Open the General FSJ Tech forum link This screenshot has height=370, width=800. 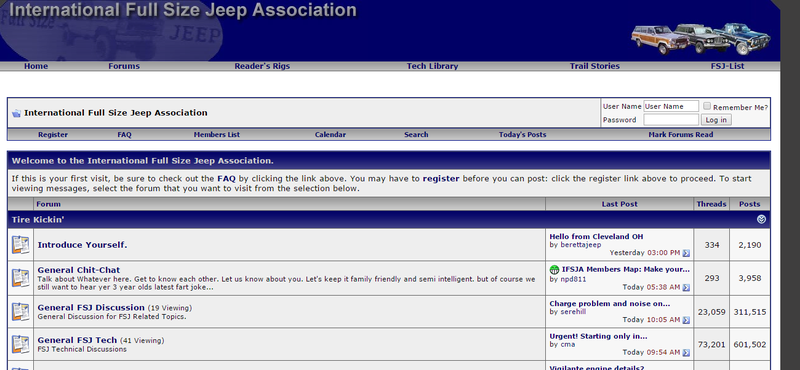point(77,340)
